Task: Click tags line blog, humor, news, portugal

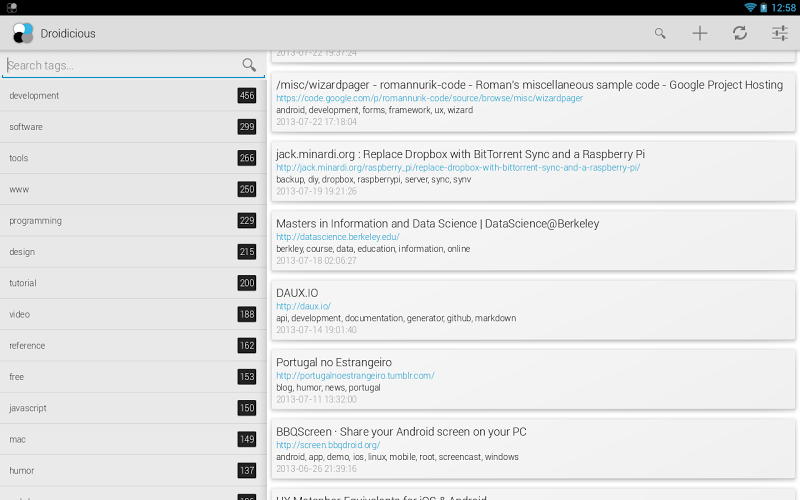Action: (328, 388)
